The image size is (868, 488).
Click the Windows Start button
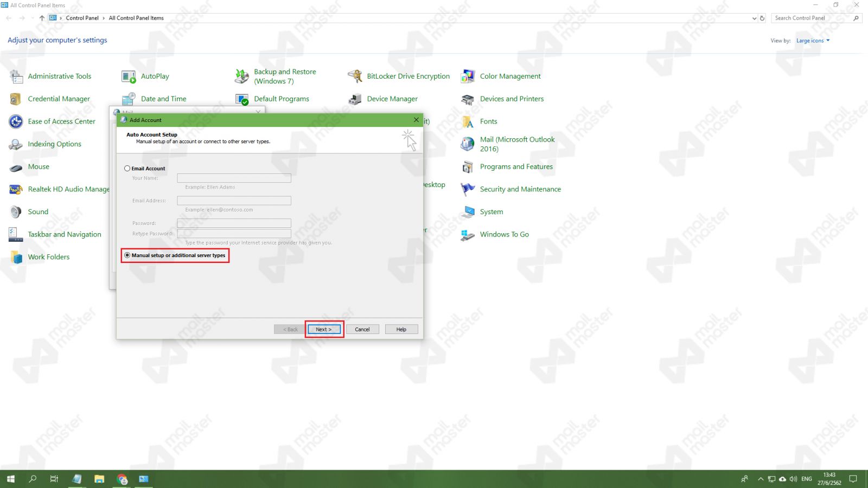point(11,479)
